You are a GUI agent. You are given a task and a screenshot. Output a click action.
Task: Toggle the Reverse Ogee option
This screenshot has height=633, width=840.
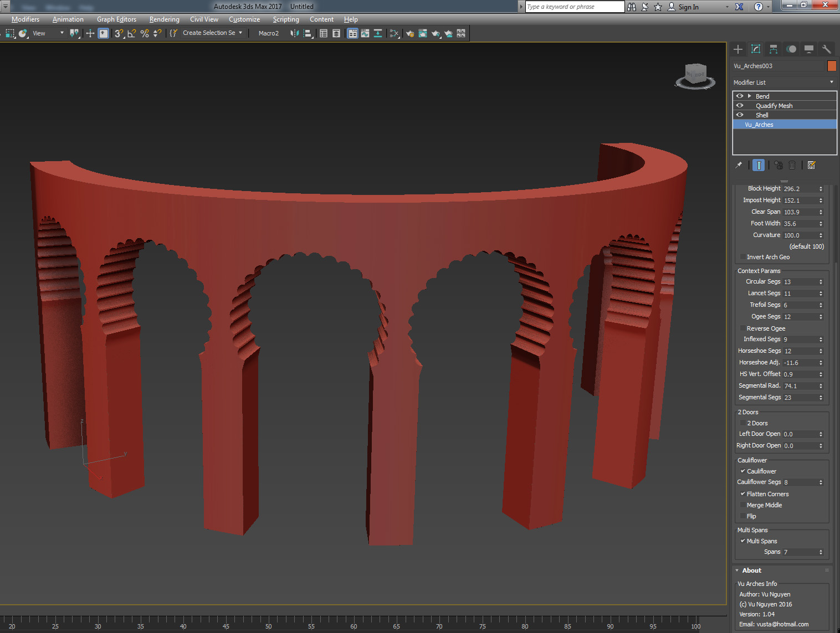click(743, 328)
